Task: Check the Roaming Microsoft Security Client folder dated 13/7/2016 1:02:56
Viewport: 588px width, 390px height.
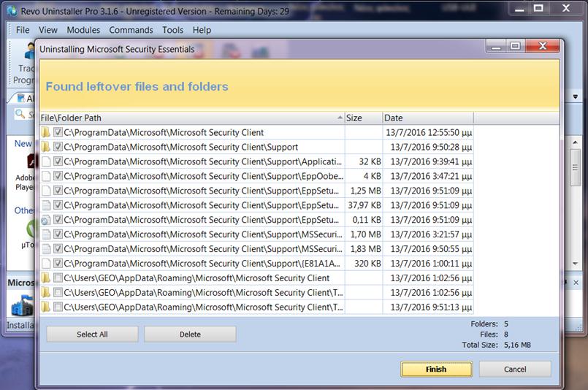Action: [x=58, y=278]
